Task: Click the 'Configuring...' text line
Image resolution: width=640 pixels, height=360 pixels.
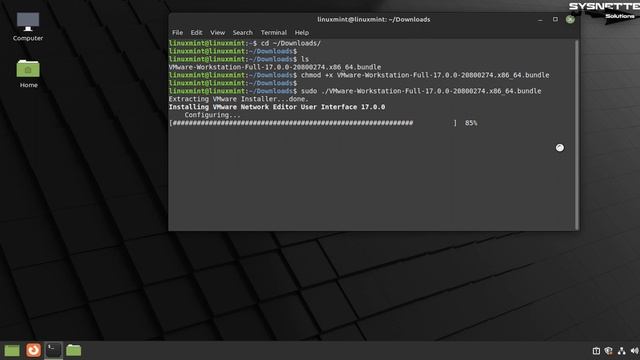Action: coord(212,115)
